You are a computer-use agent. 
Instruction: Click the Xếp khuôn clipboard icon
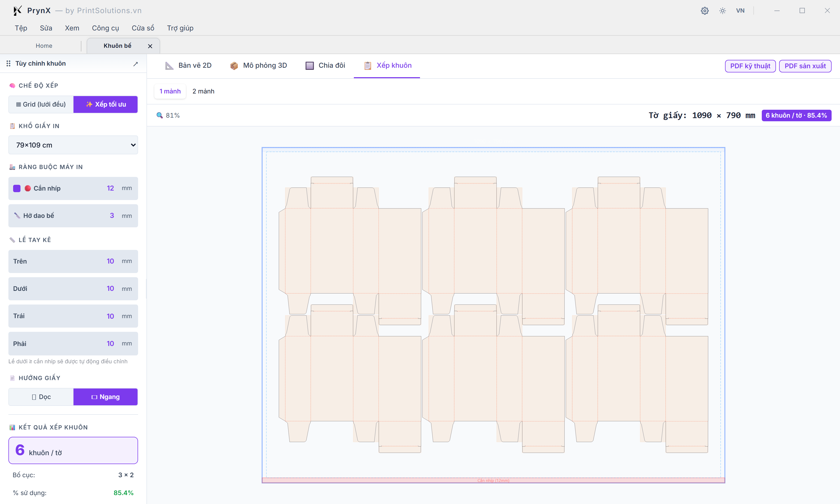tap(368, 66)
